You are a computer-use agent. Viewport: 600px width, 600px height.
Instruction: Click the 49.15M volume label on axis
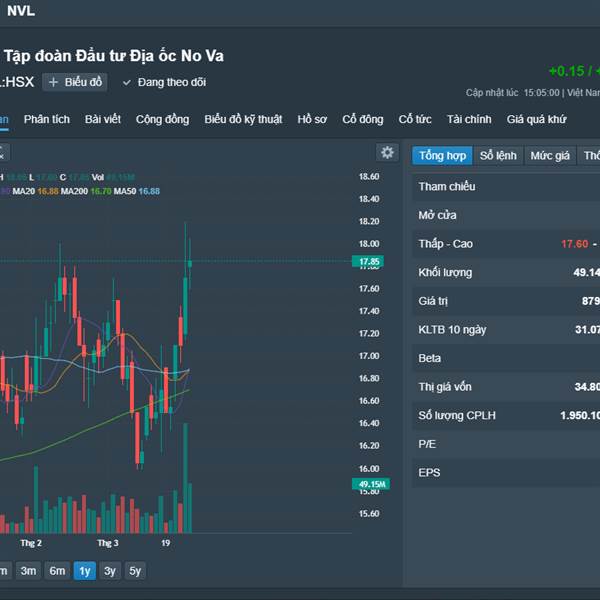371,484
